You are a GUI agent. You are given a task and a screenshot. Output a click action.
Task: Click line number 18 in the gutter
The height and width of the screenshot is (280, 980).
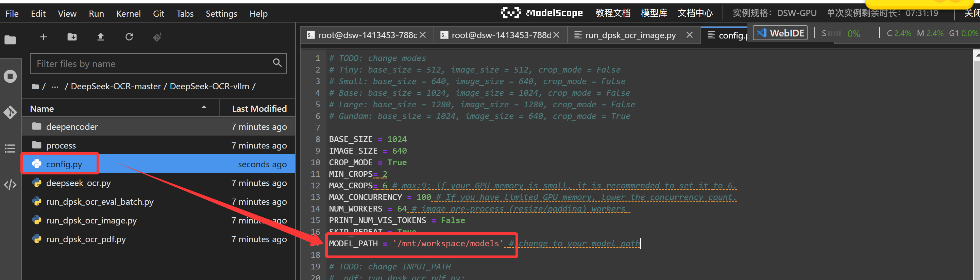(x=315, y=255)
